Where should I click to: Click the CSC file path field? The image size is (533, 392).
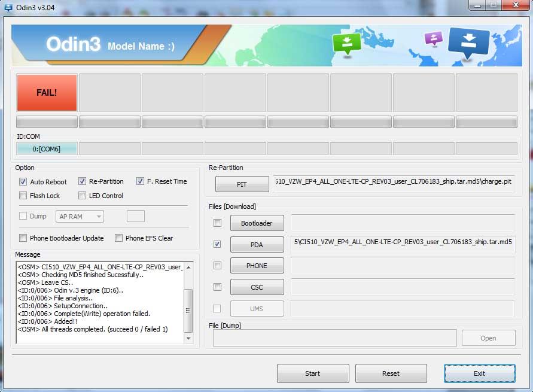[403, 287]
